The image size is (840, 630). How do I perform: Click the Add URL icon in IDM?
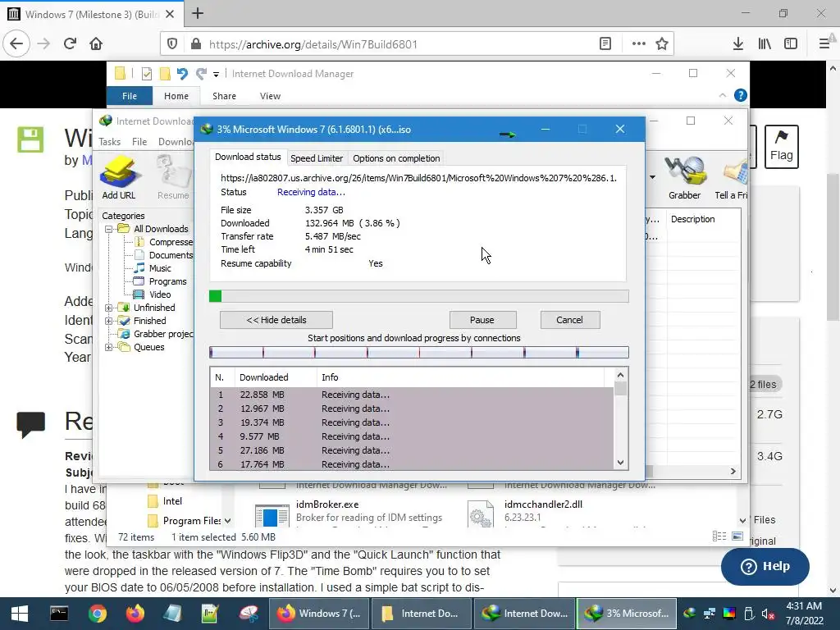119,178
